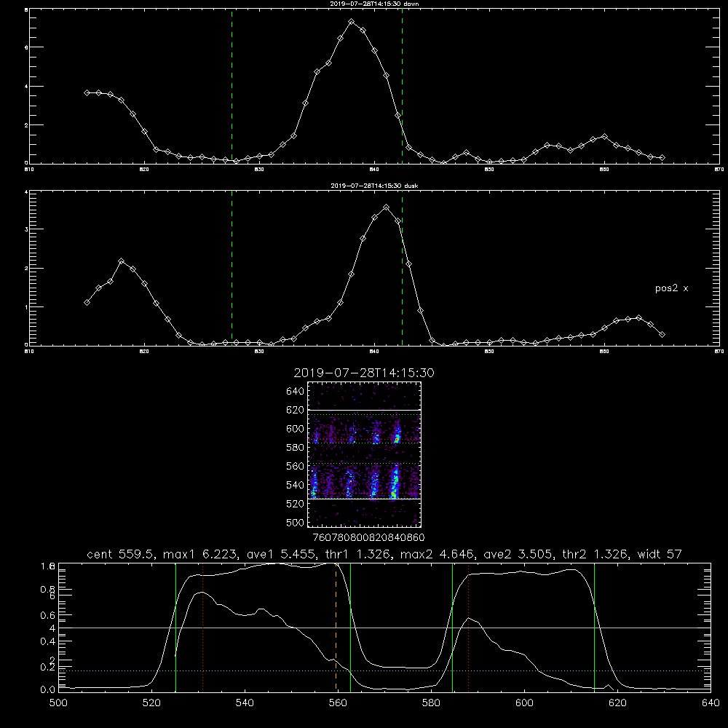Click the bottom plot x-axis label 620
Screen dimensions: 728x728
coord(617,703)
